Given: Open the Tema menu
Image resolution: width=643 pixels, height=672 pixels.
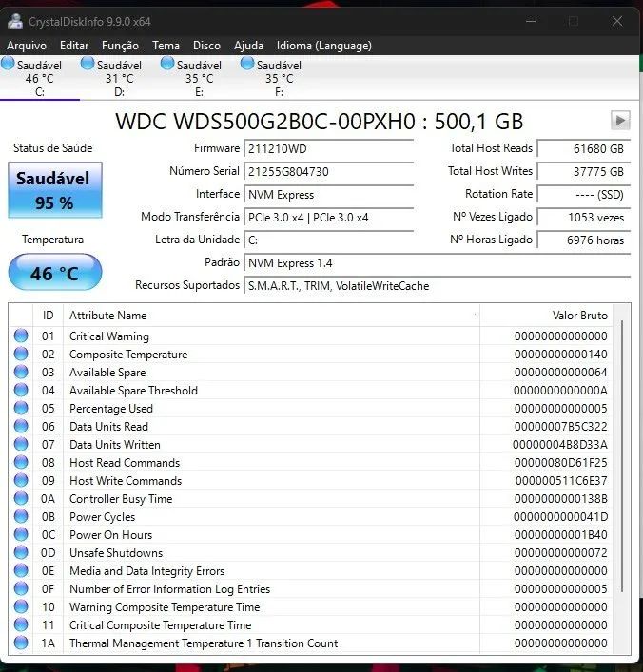Looking at the screenshot, I should (166, 46).
